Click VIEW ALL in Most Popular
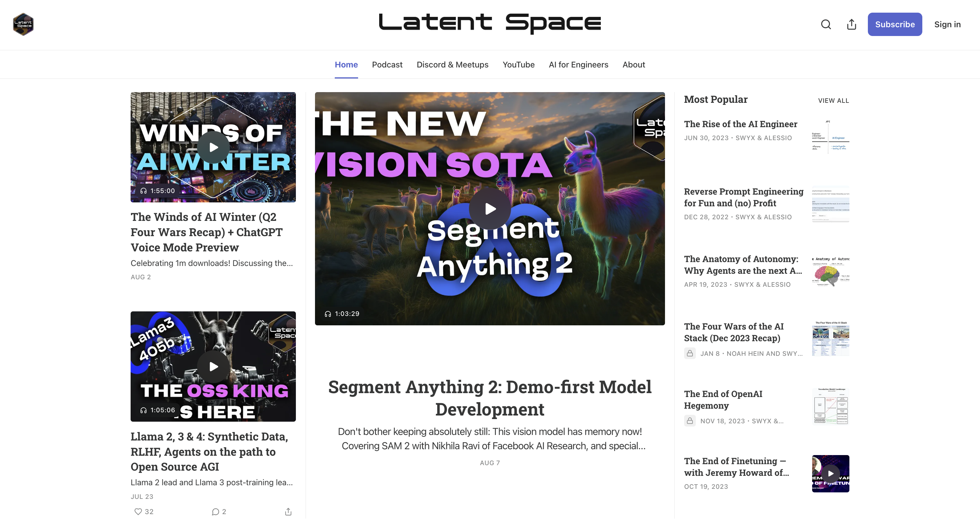Image resolution: width=980 pixels, height=530 pixels. [x=834, y=101]
